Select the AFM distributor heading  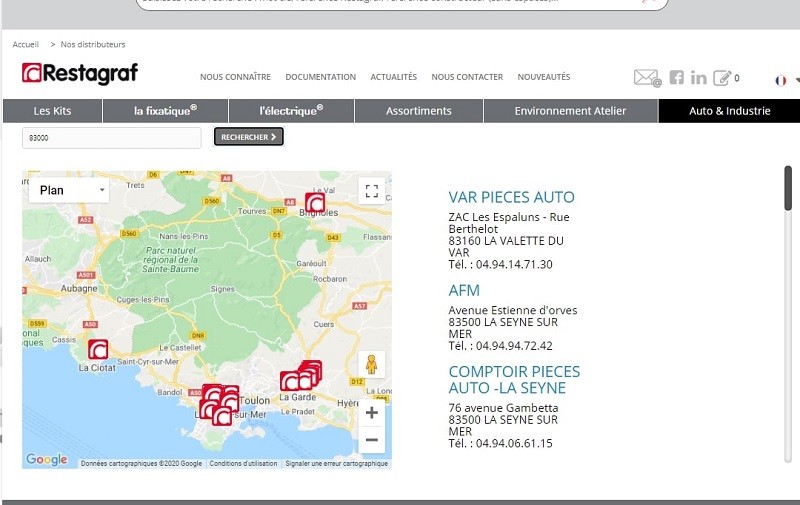[x=464, y=290]
